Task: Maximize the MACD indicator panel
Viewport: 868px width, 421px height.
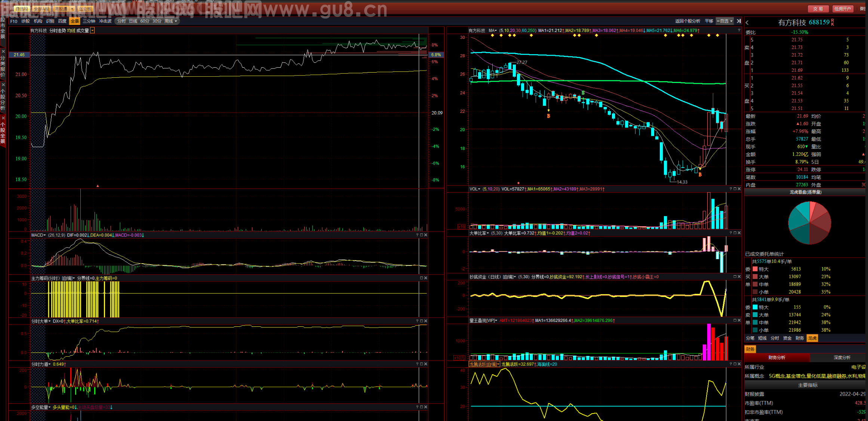Action: 421,235
